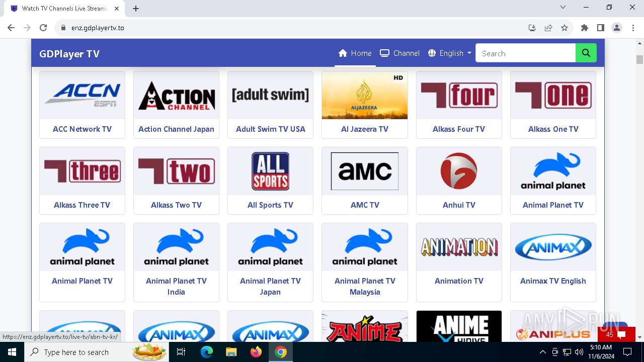The image size is (644, 362).
Task: Open Al Jazeera TV link
Action: coord(365,129)
